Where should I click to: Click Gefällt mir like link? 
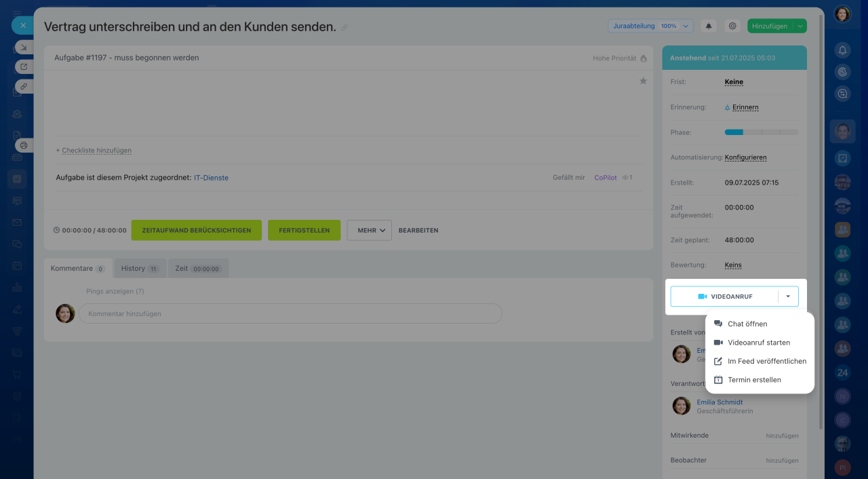[x=569, y=178]
